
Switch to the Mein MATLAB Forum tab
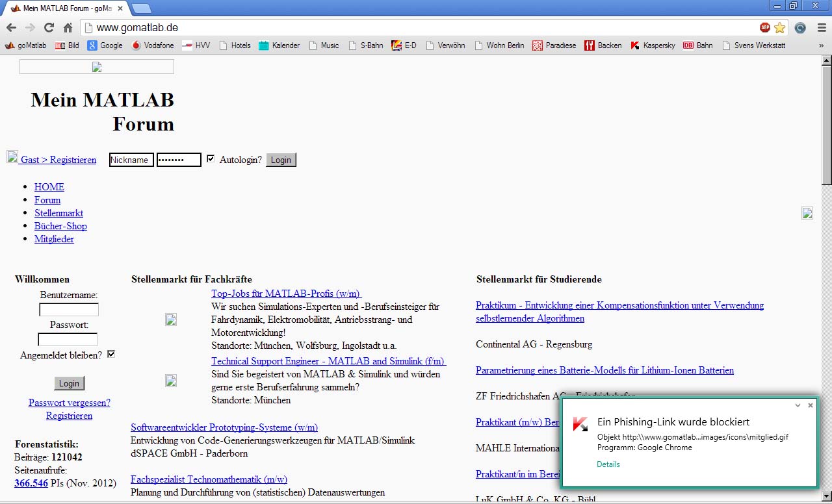tap(65, 8)
